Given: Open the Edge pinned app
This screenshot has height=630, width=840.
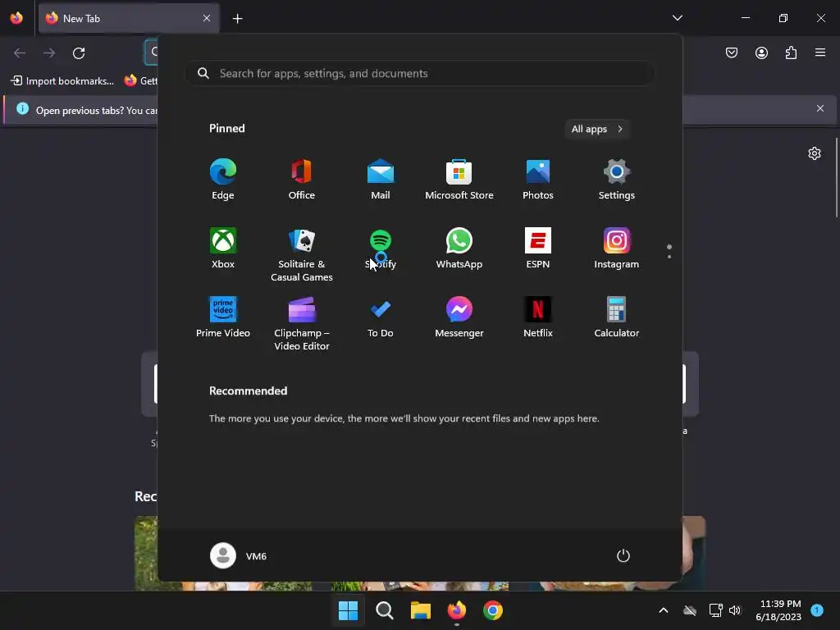Looking at the screenshot, I should [223, 180].
